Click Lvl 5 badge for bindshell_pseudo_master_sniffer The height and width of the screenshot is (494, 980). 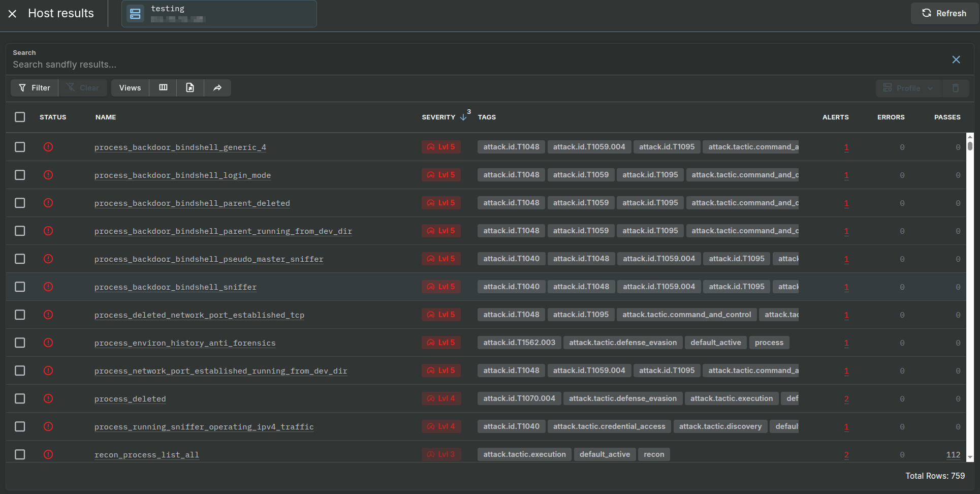(441, 259)
